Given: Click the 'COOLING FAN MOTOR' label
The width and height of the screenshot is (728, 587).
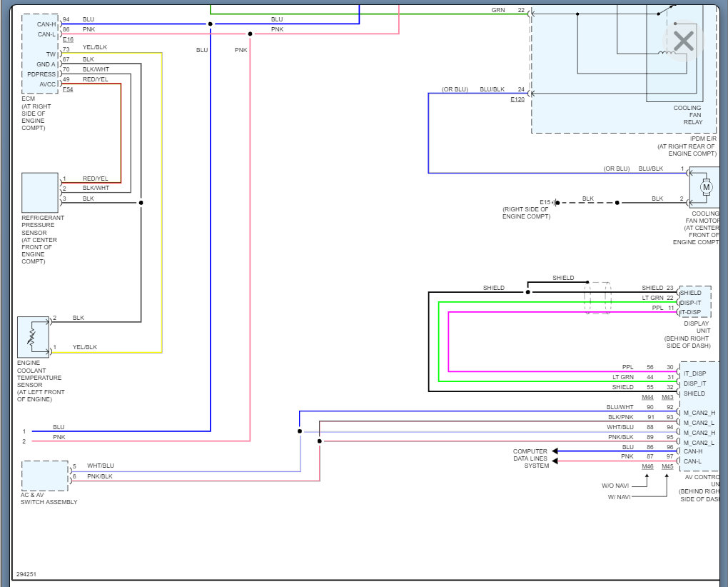Looking at the screenshot, I should pyautogui.click(x=702, y=217).
